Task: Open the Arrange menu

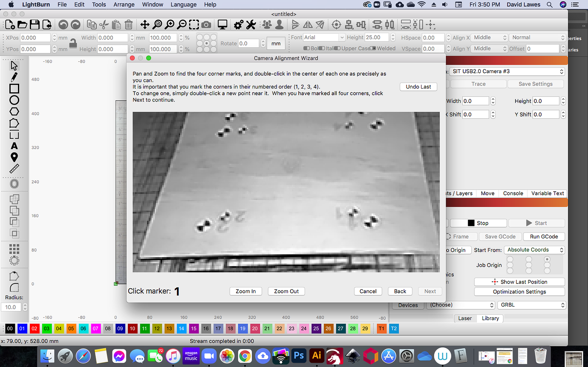Action: click(x=124, y=4)
